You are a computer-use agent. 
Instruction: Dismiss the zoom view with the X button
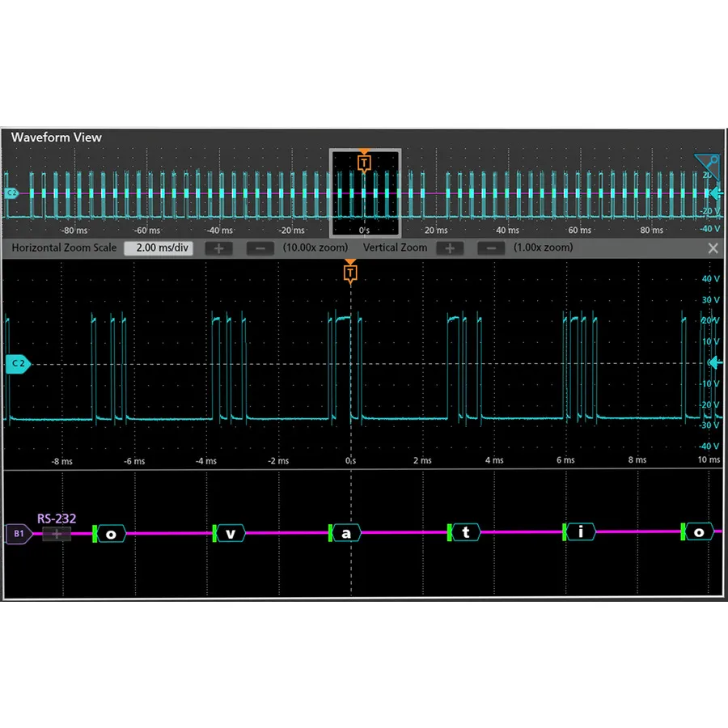713,248
